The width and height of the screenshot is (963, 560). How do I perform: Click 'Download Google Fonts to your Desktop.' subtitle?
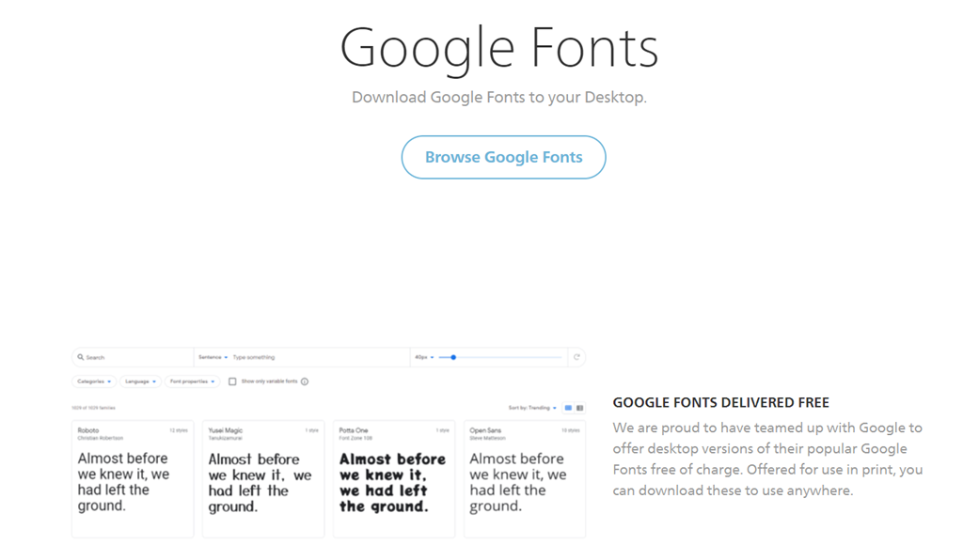[x=499, y=98]
